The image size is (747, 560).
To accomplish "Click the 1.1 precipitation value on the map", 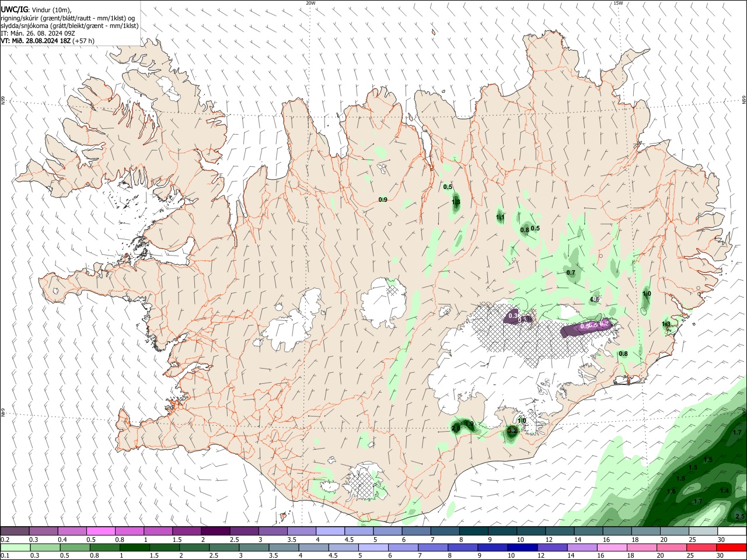I will [x=500, y=217].
